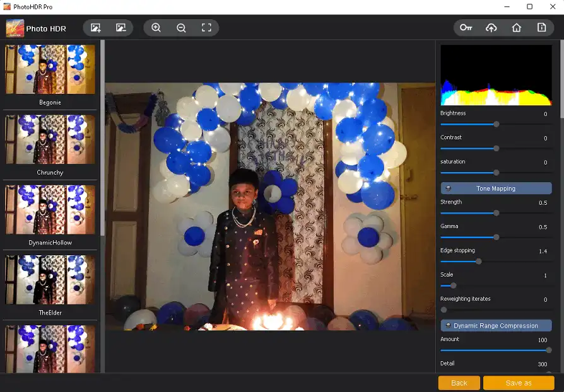
Task: Go to the home screen icon
Action: pos(516,28)
